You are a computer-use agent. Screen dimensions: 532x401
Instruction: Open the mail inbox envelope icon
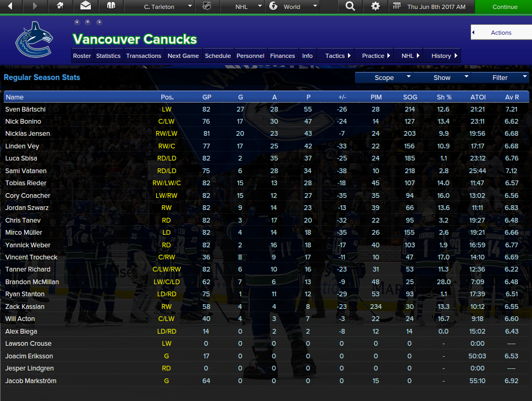tap(86, 6)
